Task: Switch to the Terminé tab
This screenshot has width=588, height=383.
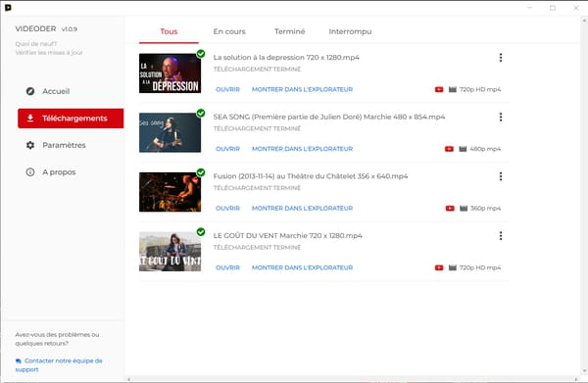Action: 289,31
